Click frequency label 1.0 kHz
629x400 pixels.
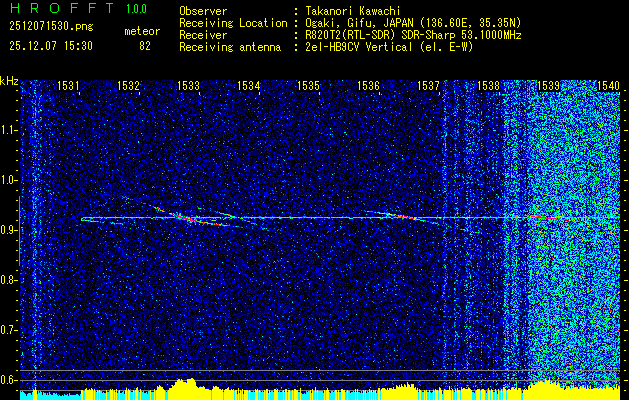click(8, 180)
